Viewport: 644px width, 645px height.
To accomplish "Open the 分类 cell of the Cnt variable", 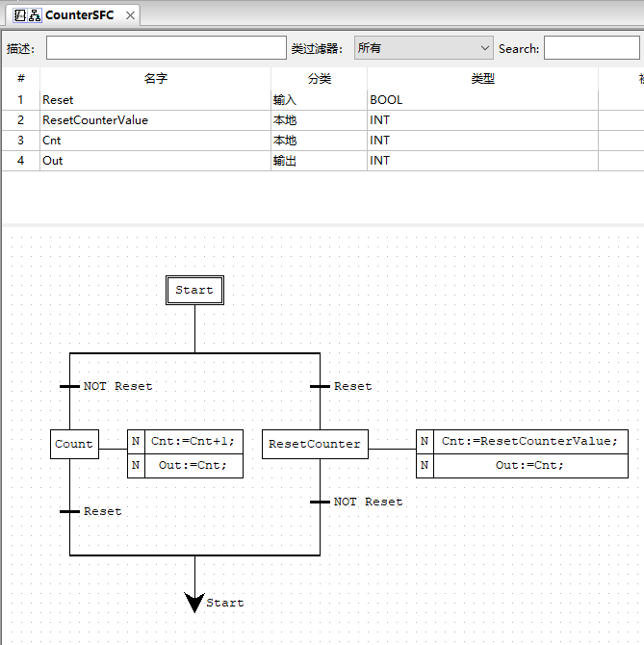I will pyautogui.click(x=319, y=141).
